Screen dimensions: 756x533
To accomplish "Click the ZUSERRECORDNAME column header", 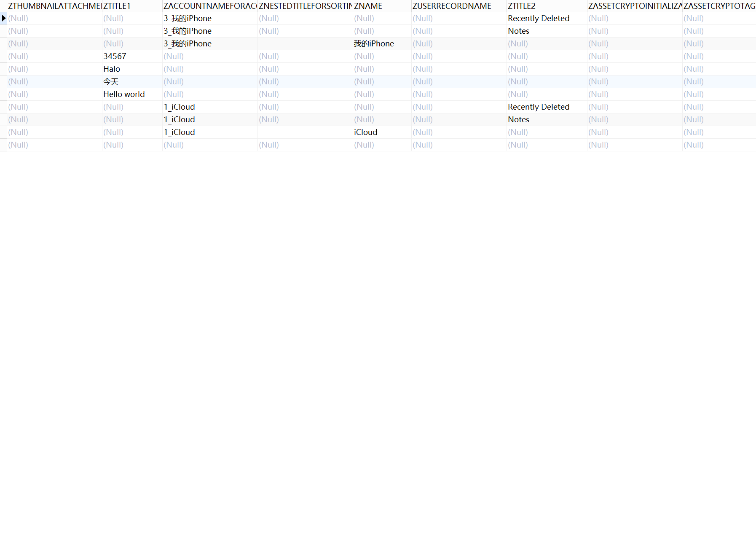I will click(x=458, y=6).
